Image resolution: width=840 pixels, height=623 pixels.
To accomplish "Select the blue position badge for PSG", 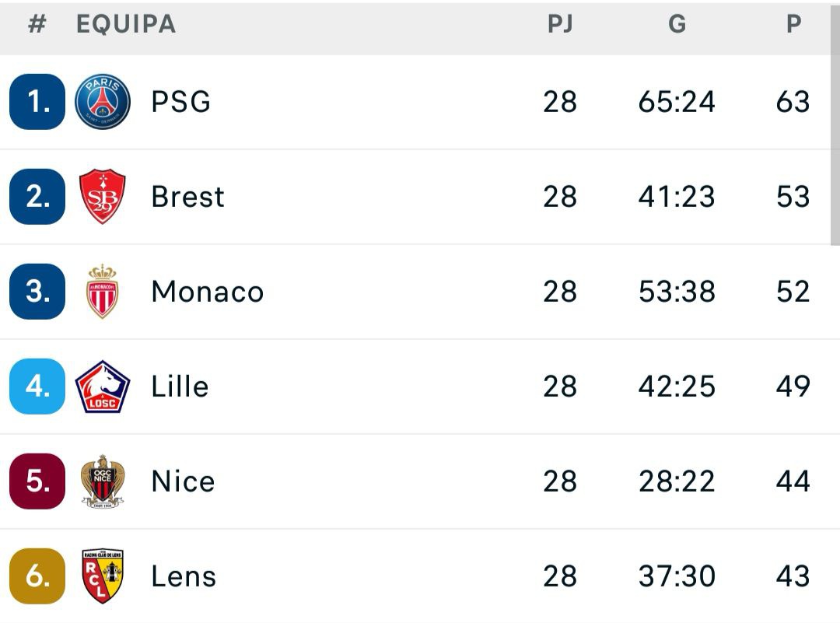I will click(36, 102).
